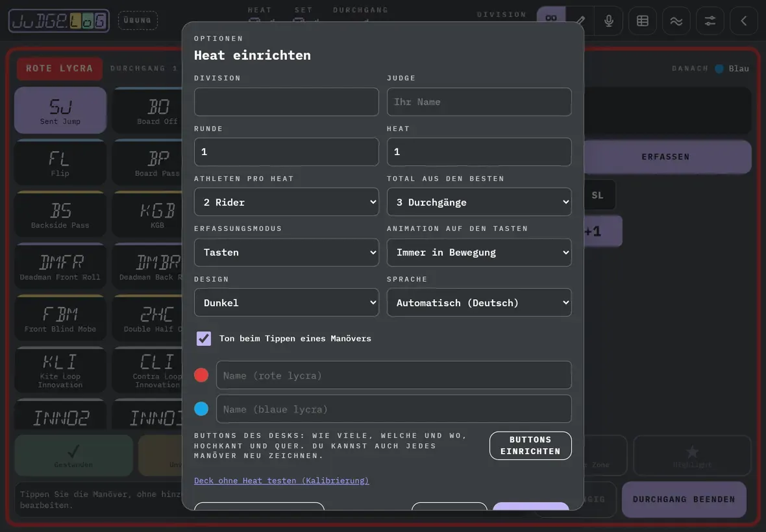Click the Buttons einrichten button
766x532 pixels.
tap(530, 446)
